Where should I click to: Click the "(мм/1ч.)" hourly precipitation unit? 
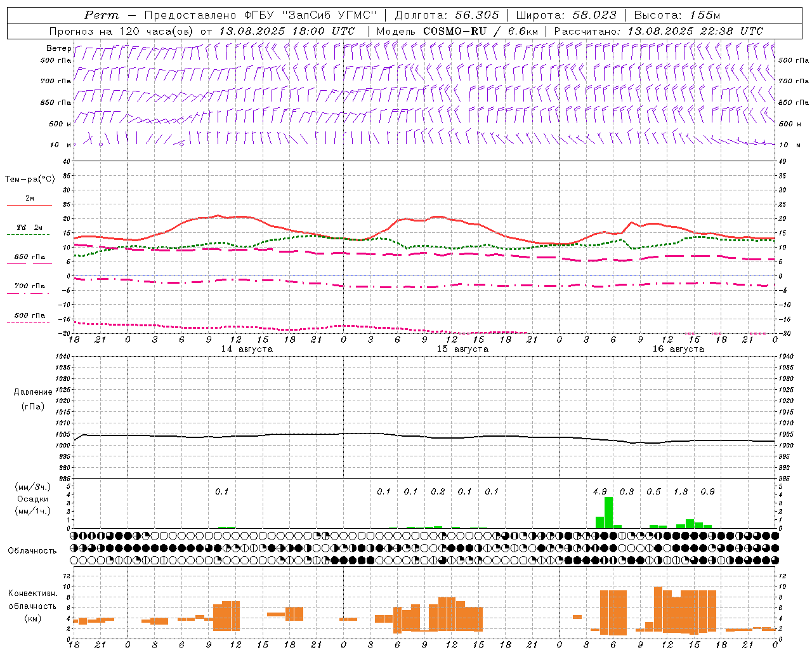pos(33,511)
